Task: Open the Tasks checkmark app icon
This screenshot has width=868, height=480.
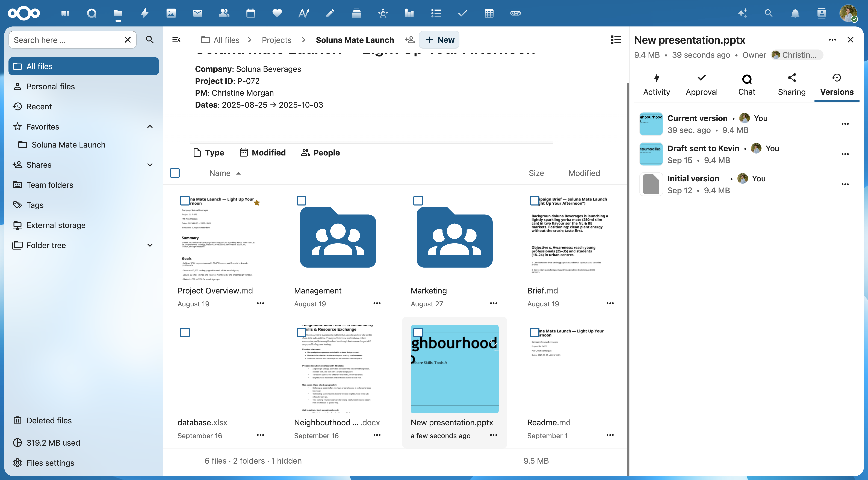Action: [462, 13]
